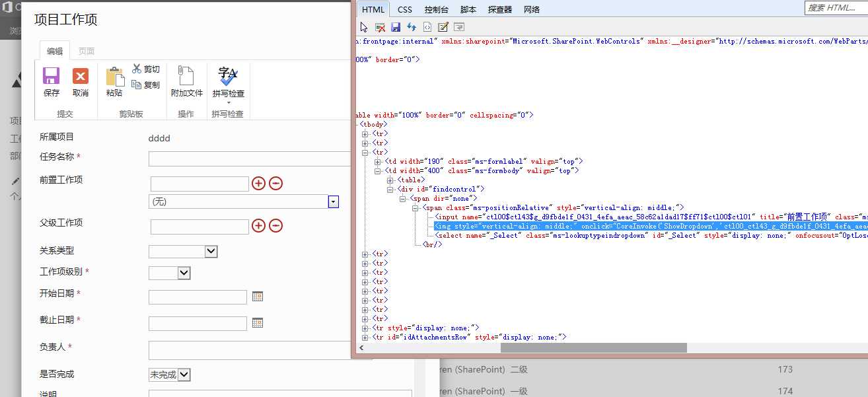Open the 控制台 (Console) tab

[437, 9]
